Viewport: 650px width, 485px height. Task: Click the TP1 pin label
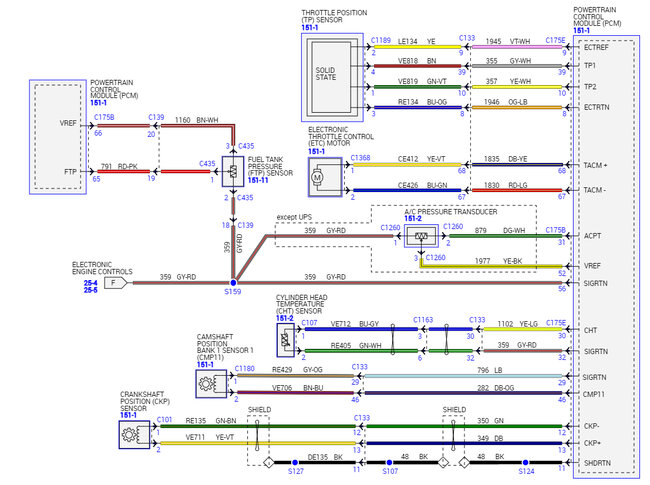589,65
